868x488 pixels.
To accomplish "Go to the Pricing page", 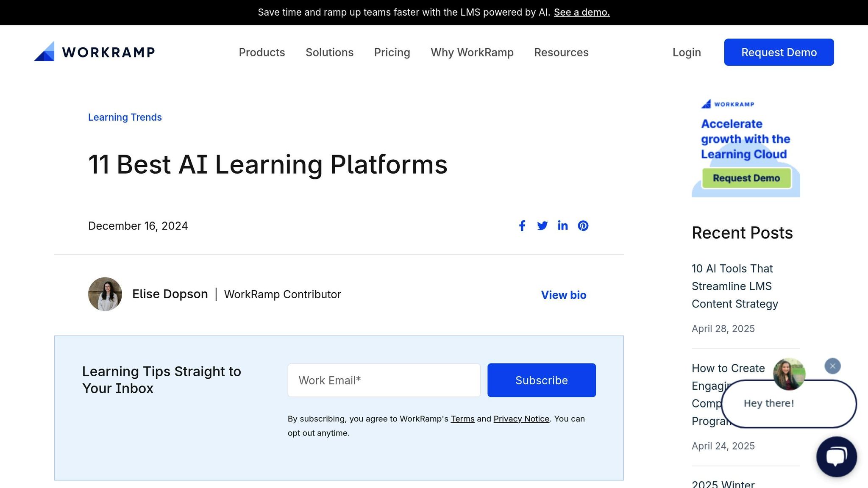I will click(x=392, y=53).
